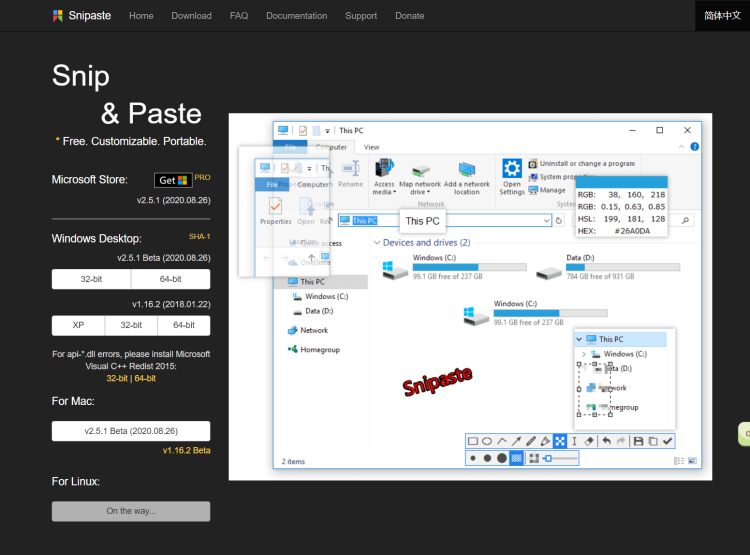The height and width of the screenshot is (555, 750).
Task: Choose the small brush size dot
Action: [x=473, y=458]
